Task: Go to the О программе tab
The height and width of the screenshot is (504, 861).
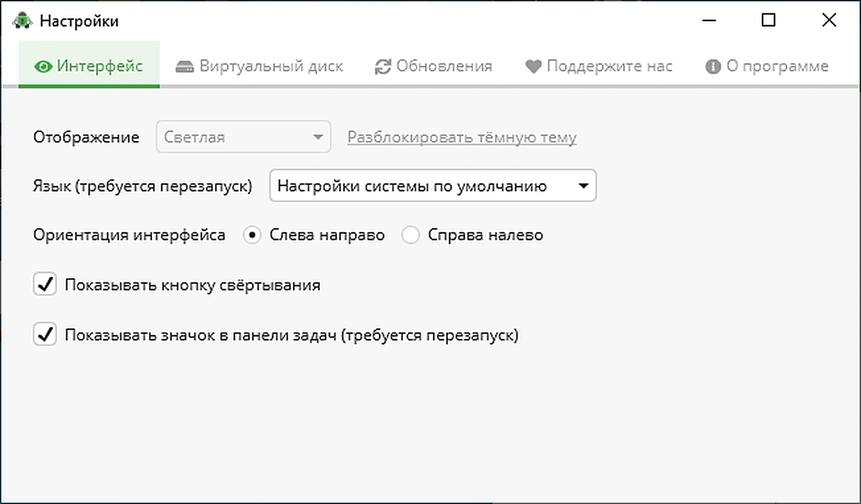Action: [767, 65]
